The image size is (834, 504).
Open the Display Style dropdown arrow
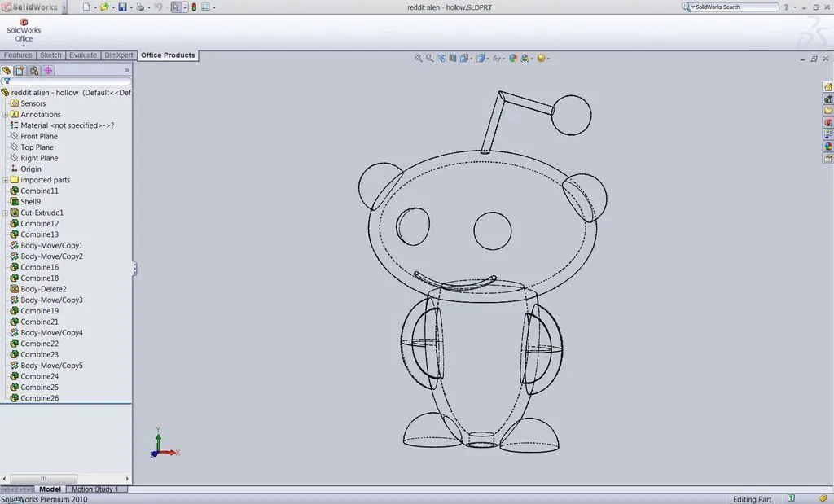click(x=487, y=58)
